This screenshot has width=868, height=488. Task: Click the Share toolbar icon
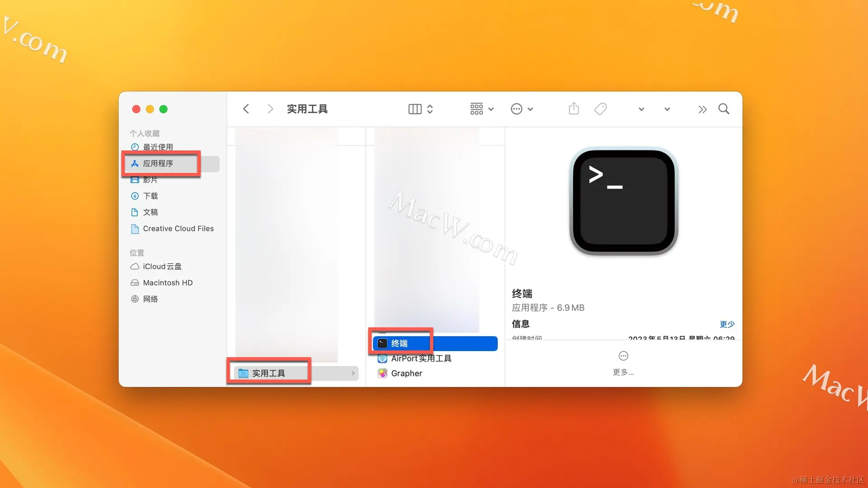[574, 109]
